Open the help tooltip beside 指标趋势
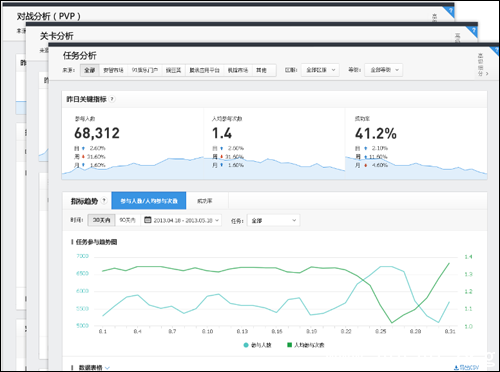The width and height of the screenshot is (500, 372). click(x=104, y=201)
